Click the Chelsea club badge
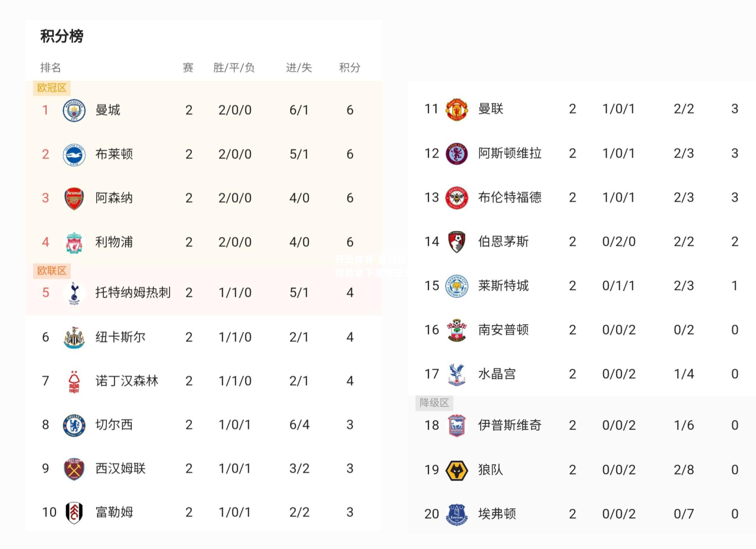 pyautogui.click(x=74, y=425)
